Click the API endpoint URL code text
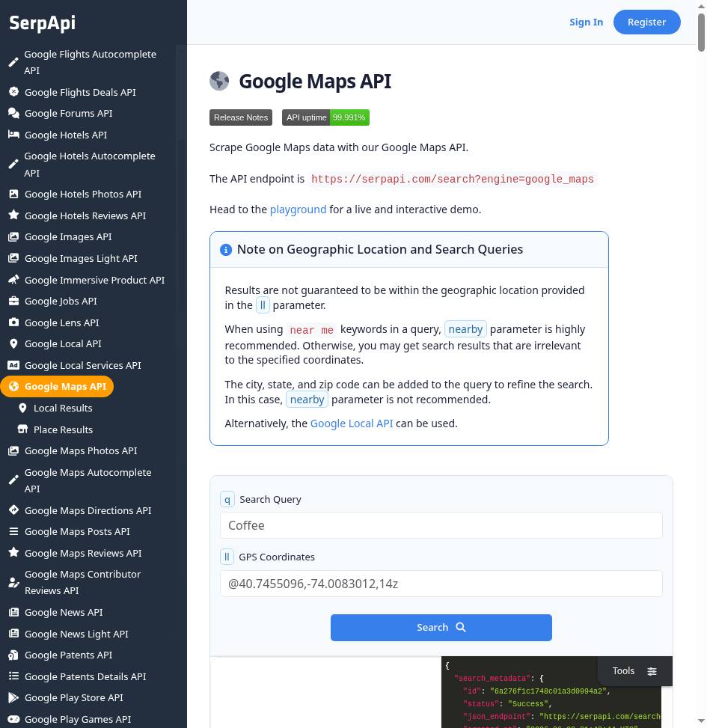The image size is (707, 728). click(x=453, y=180)
